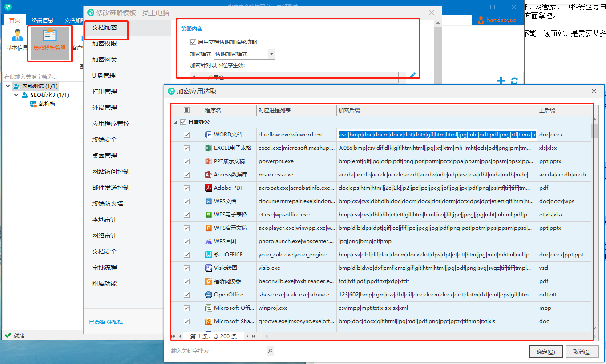The height and width of the screenshot is (364, 606).
Task: Click the WPS文档 program icon
Action: 208,201
